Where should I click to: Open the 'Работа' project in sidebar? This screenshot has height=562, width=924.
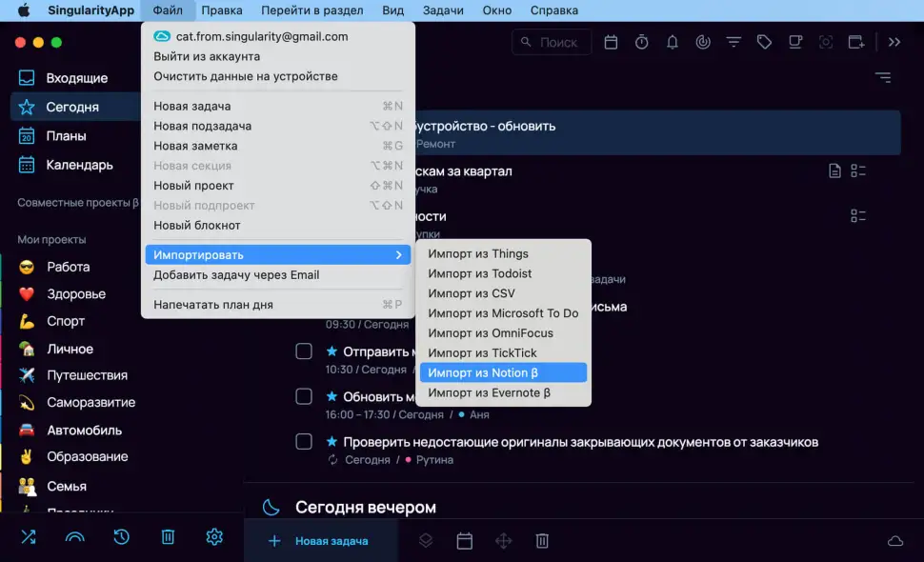click(69, 267)
